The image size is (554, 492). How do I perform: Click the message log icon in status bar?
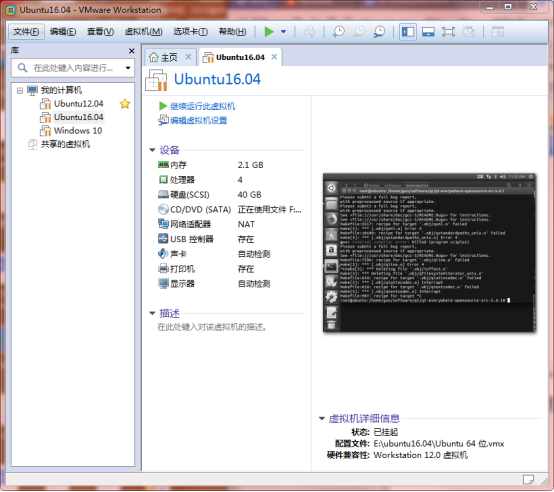coord(528,480)
